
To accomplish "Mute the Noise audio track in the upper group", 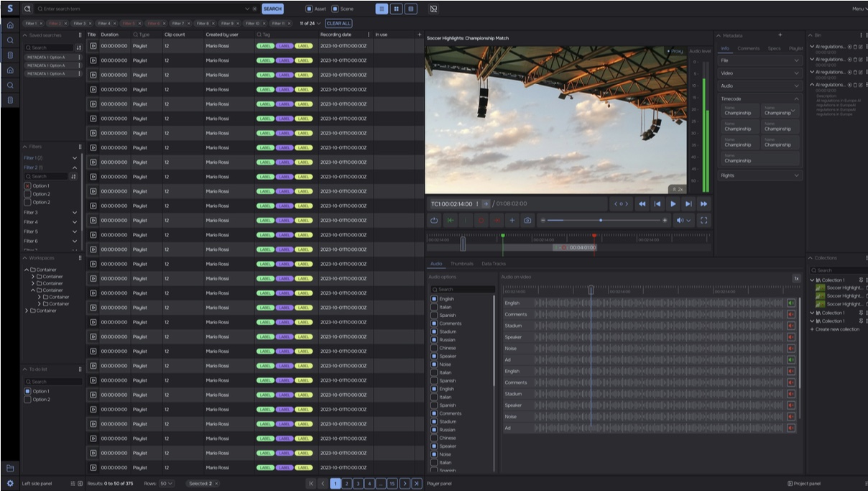I will click(791, 349).
